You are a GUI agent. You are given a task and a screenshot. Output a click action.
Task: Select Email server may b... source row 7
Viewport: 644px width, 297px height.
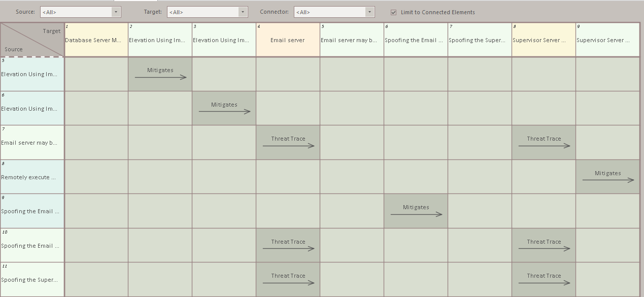point(32,143)
